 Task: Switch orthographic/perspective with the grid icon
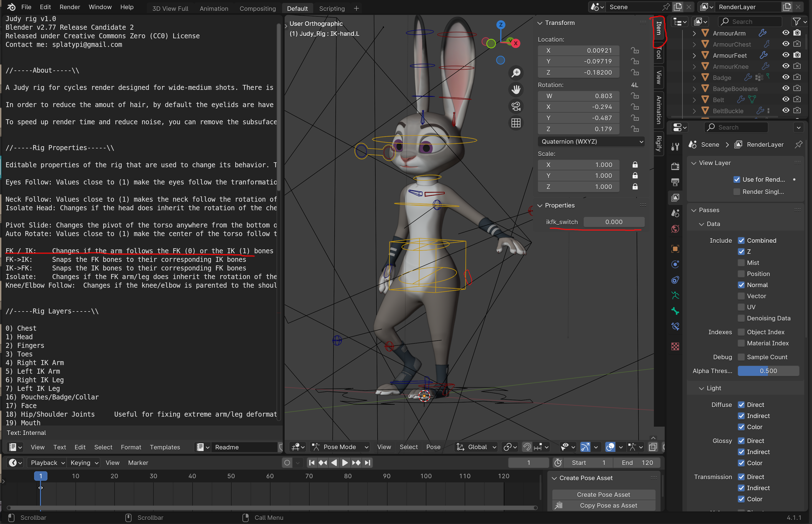[x=516, y=123]
